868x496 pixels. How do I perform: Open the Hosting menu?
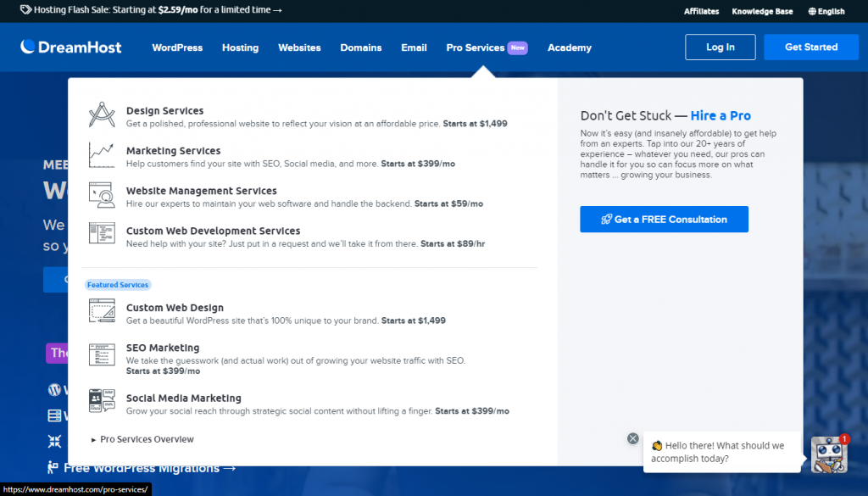click(240, 47)
